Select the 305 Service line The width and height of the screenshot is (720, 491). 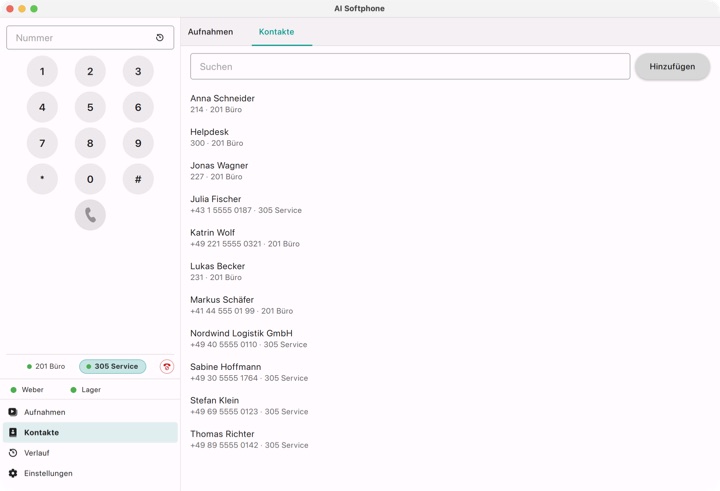coord(112,367)
